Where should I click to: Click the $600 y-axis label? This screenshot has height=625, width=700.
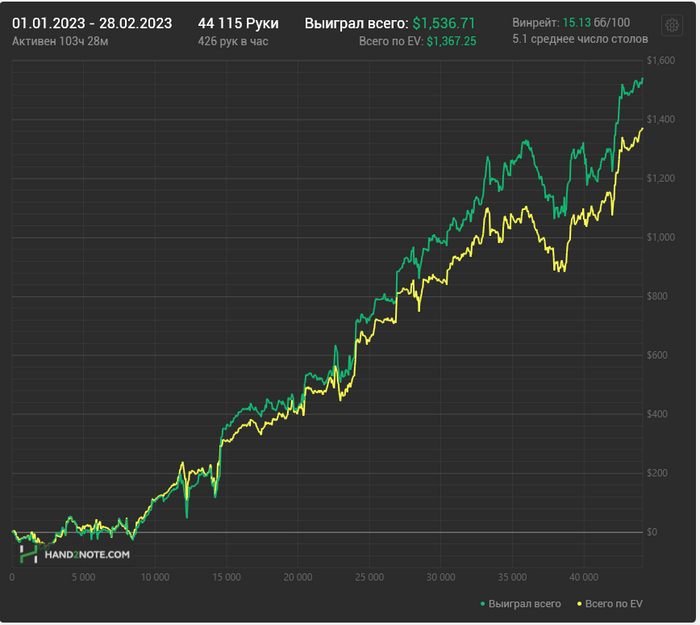point(657,355)
